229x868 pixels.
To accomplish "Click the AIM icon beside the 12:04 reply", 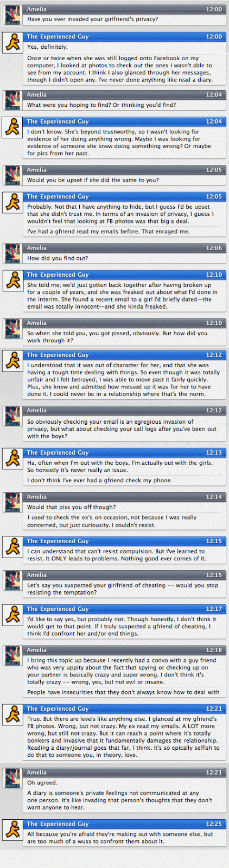I will pos(12,127).
